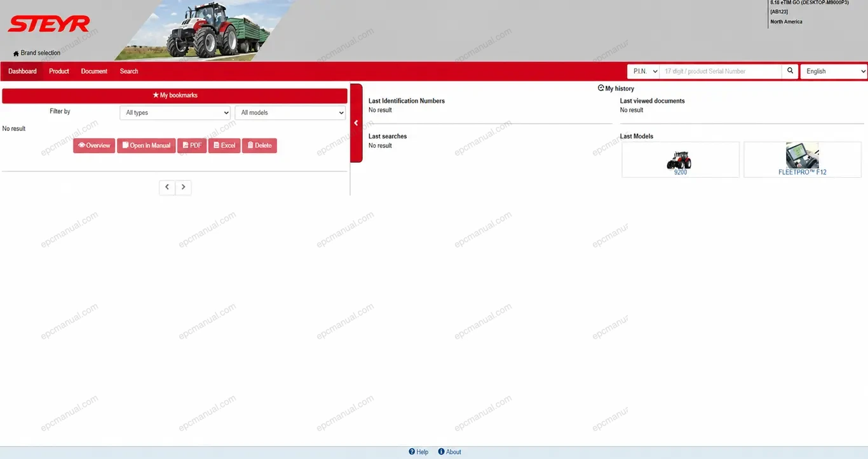Viewport: 868px width, 459px height.
Task: Click the Overview button
Action: pos(94,145)
